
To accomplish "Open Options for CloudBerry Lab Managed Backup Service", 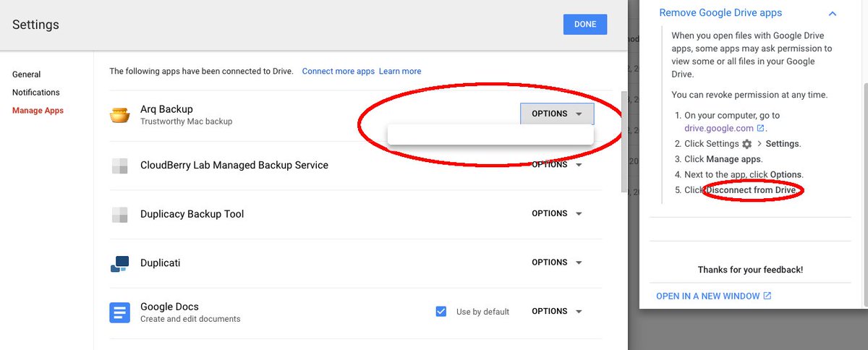I will click(x=557, y=165).
